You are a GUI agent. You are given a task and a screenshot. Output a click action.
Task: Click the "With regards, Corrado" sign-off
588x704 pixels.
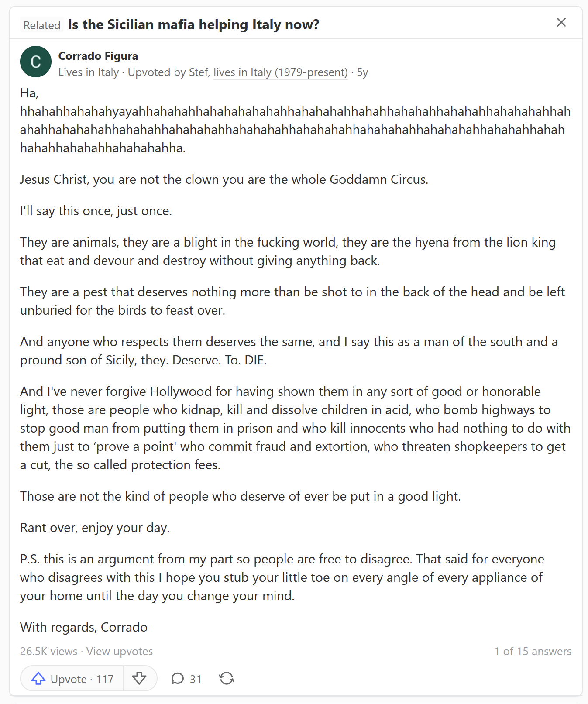click(84, 627)
